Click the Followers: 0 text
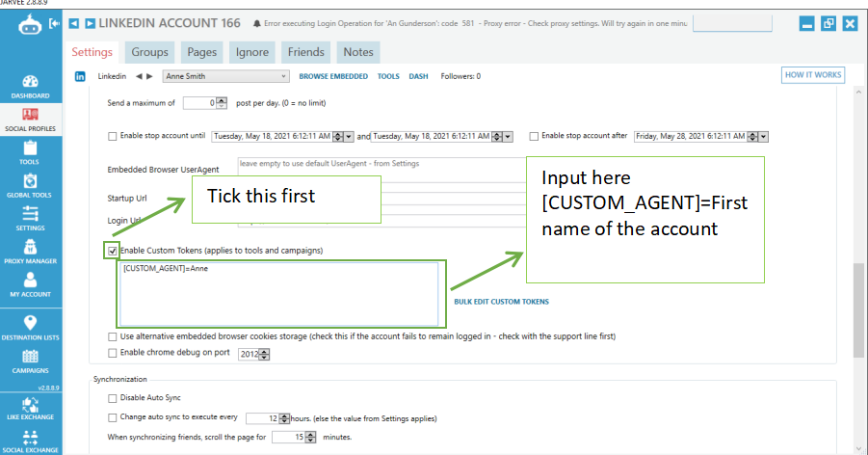Viewport: 868px width, 455px height. point(460,76)
